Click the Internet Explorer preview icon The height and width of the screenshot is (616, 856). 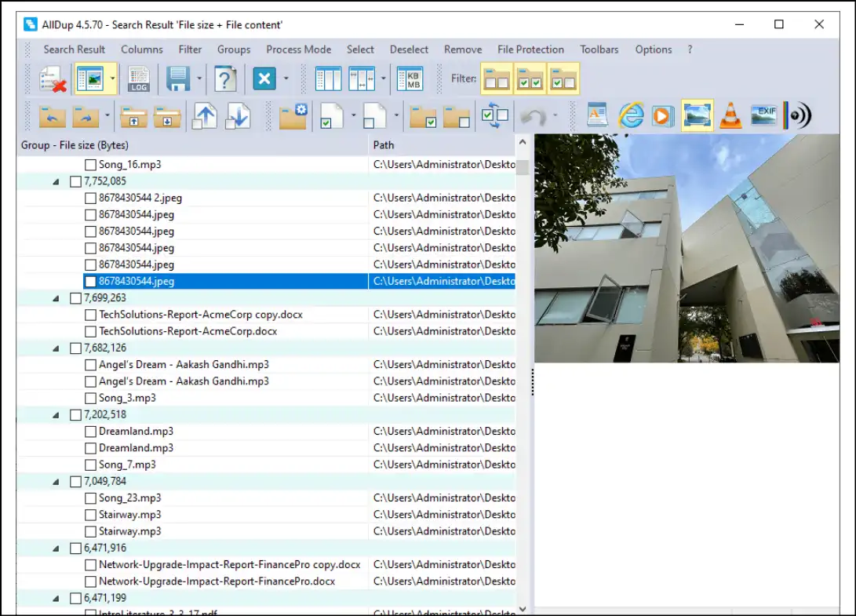click(630, 115)
